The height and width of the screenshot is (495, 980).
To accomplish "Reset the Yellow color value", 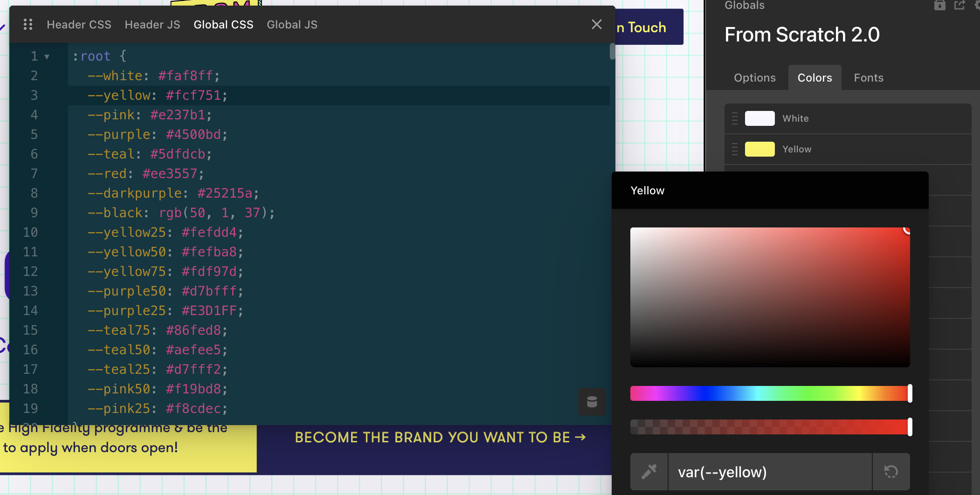I will coord(891,472).
